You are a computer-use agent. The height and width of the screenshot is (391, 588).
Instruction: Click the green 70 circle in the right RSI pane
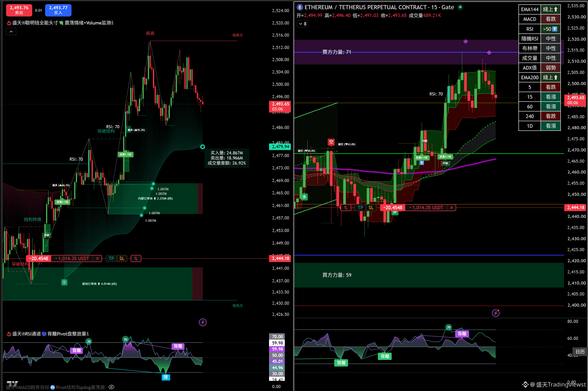click(449, 327)
